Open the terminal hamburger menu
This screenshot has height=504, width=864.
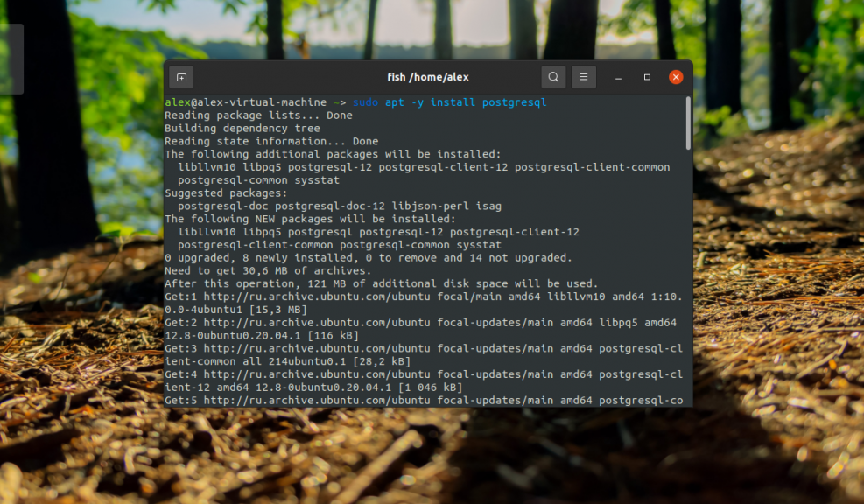pos(584,77)
